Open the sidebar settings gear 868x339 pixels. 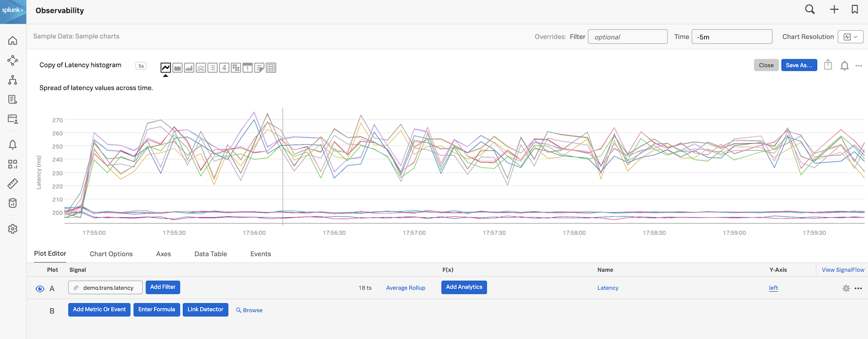click(x=13, y=229)
